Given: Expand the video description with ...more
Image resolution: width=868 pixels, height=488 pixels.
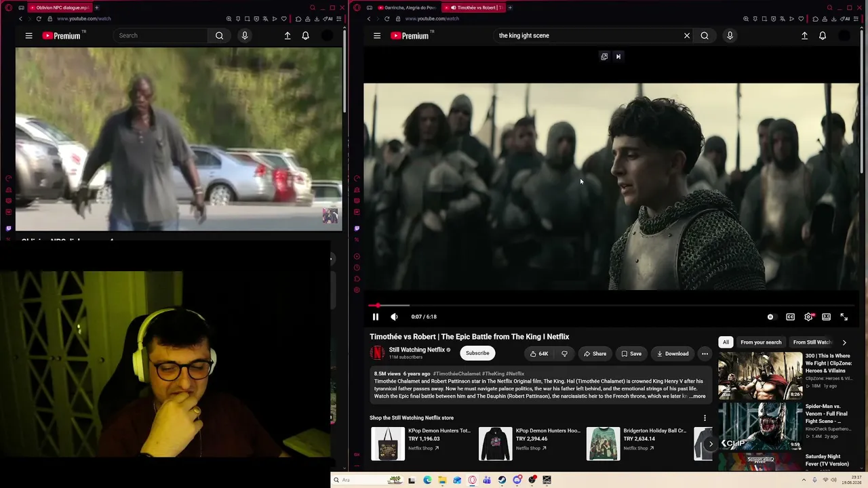Looking at the screenshot, I should click(696, 396).
